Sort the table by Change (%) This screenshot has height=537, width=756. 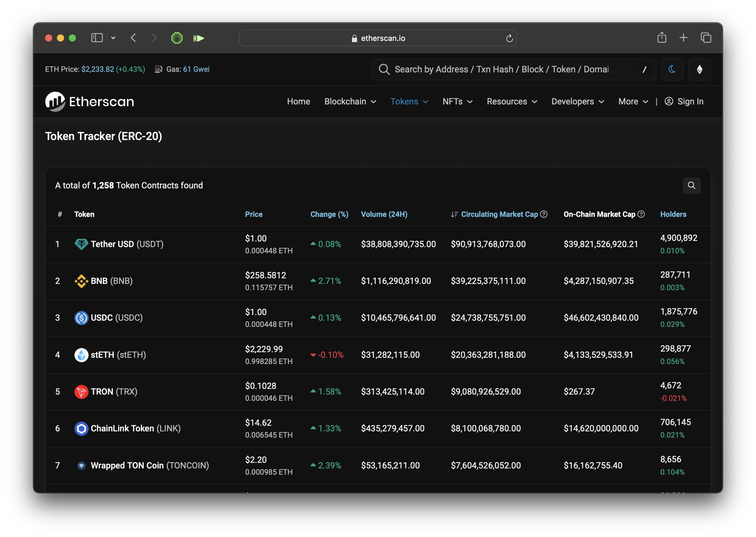329,214
